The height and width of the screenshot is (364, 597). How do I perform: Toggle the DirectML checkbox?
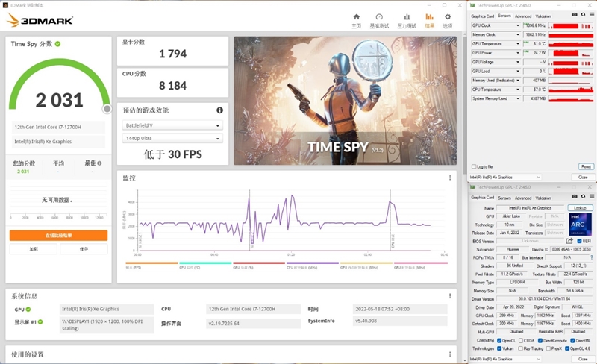(x=572, y=340)
